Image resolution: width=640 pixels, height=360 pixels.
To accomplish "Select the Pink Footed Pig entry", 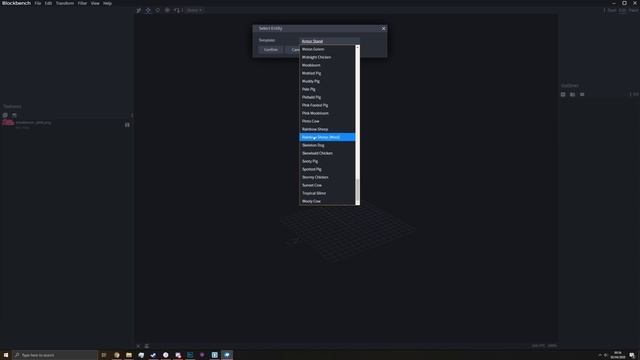I will (327, 105).
